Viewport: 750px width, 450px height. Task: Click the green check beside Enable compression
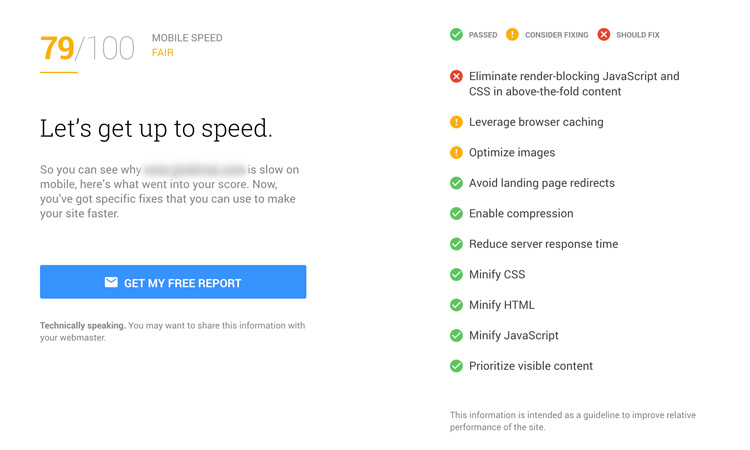[456, 213]
